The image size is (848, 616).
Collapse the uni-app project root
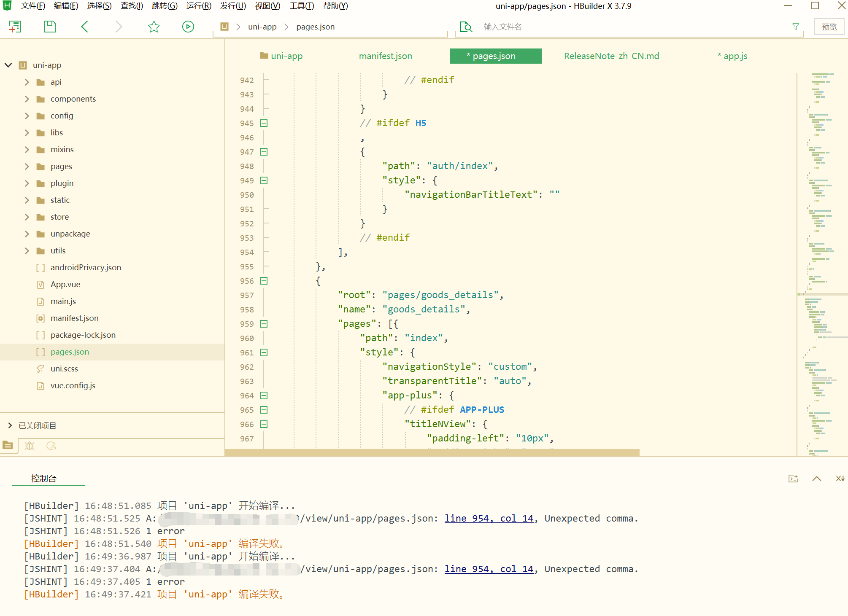(8, 65)
